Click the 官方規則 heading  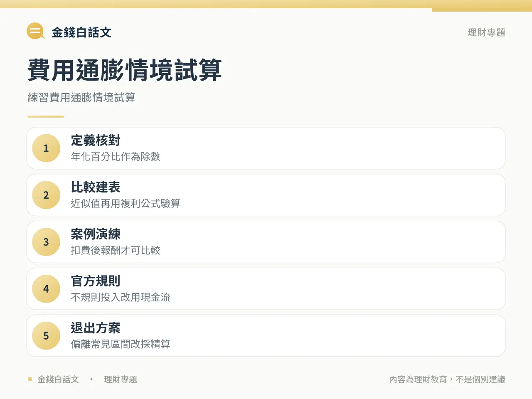pos(96,281)
